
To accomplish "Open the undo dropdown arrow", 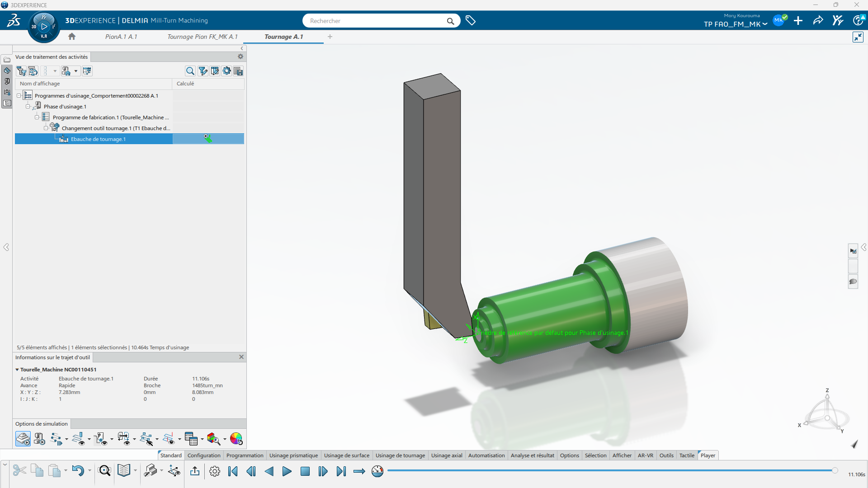I will click(x=90, y=471).
